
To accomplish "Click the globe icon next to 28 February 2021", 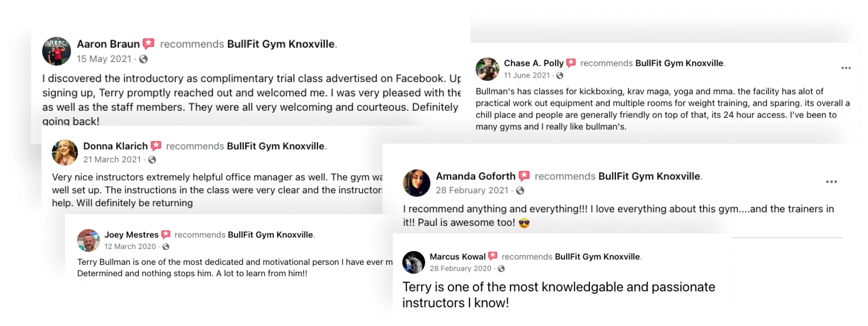I will pyautogui.click(x=520, y=191).
